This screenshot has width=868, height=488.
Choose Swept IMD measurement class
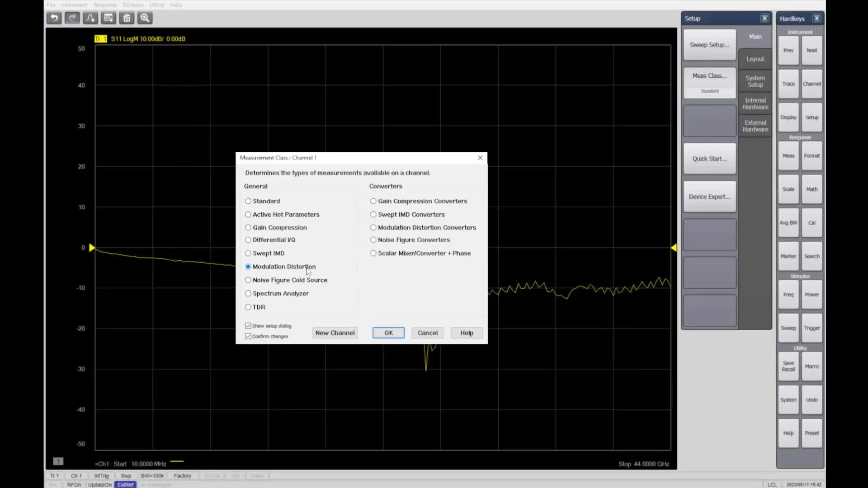tap(248, 253)
